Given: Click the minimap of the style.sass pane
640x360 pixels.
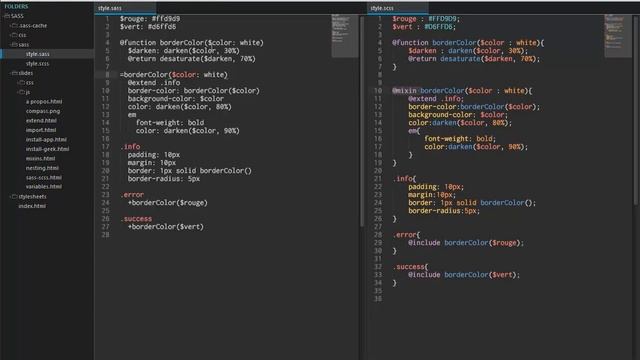Looking at the screenshot, I should click(344, 36).
